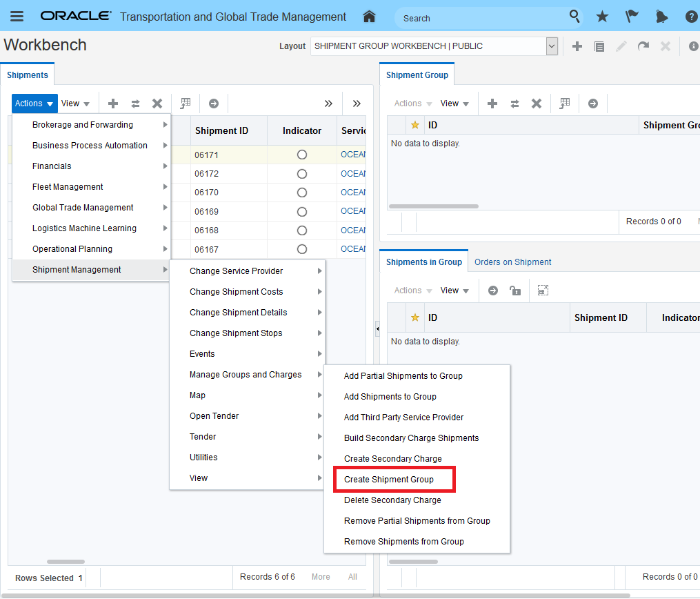Open OCEAN service link for shipment 06169
The height and width of the screenshot is (599, 700).
click(x=352, y=211)
